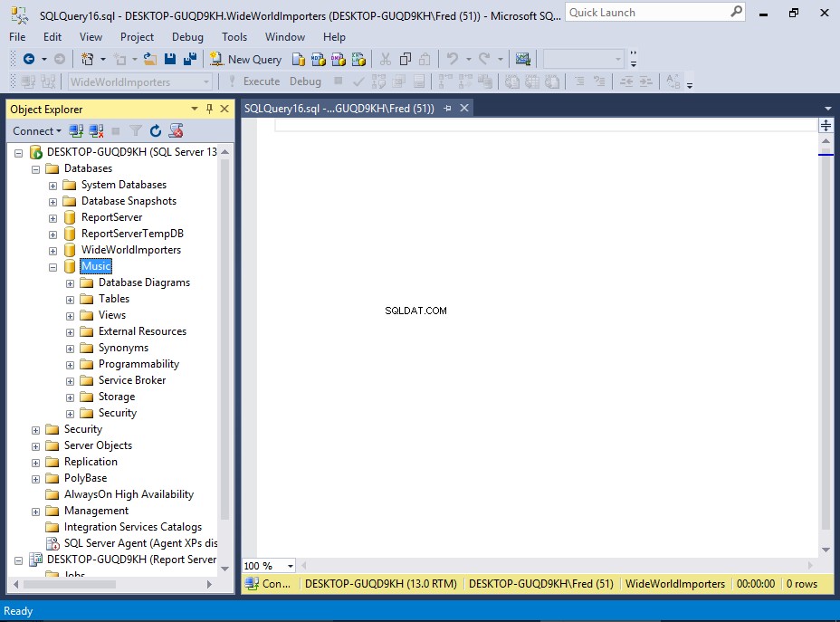Viewport: 840px width, 622px height.
Task: Click Connect Object Explorer icon
Action: (x=76, y=130)
